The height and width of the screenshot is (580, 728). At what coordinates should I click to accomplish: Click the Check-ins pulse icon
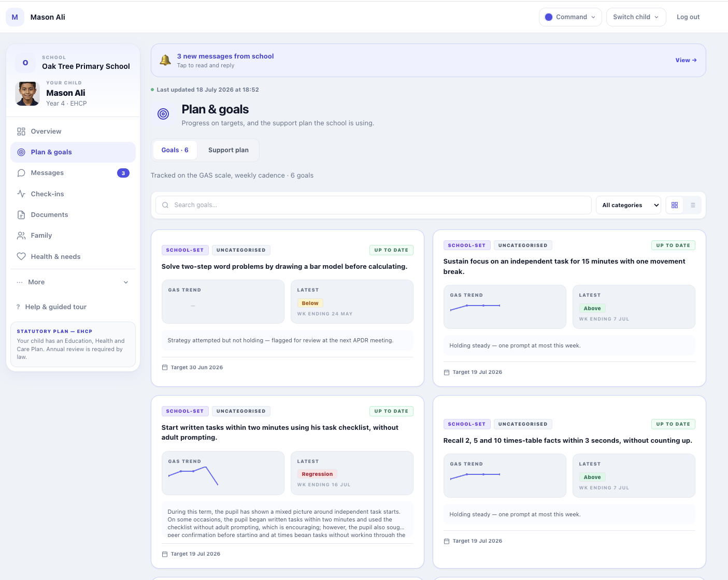pos(21,194)
